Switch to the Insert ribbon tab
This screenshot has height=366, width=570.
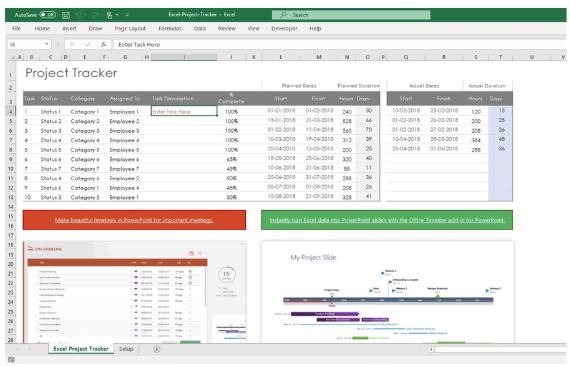(x=69, y=28)
